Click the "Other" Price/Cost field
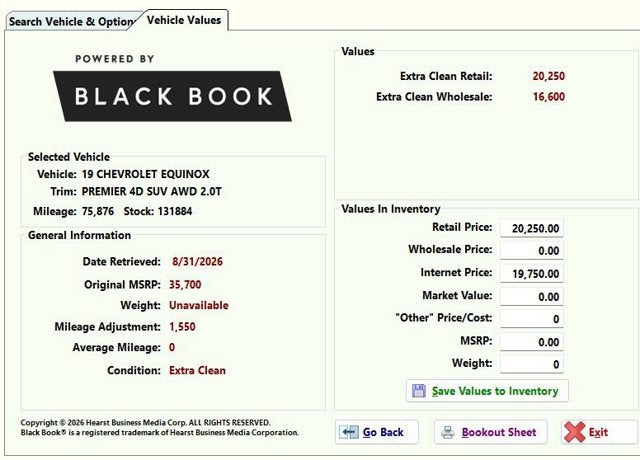640x460 pixels. [x=532, y=319]
